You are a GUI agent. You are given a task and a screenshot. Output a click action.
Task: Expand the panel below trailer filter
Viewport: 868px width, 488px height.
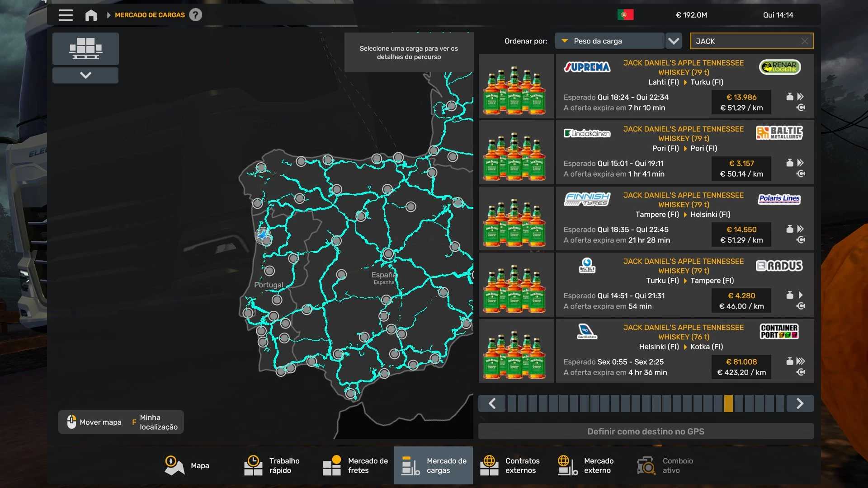(x=85, y=75)
